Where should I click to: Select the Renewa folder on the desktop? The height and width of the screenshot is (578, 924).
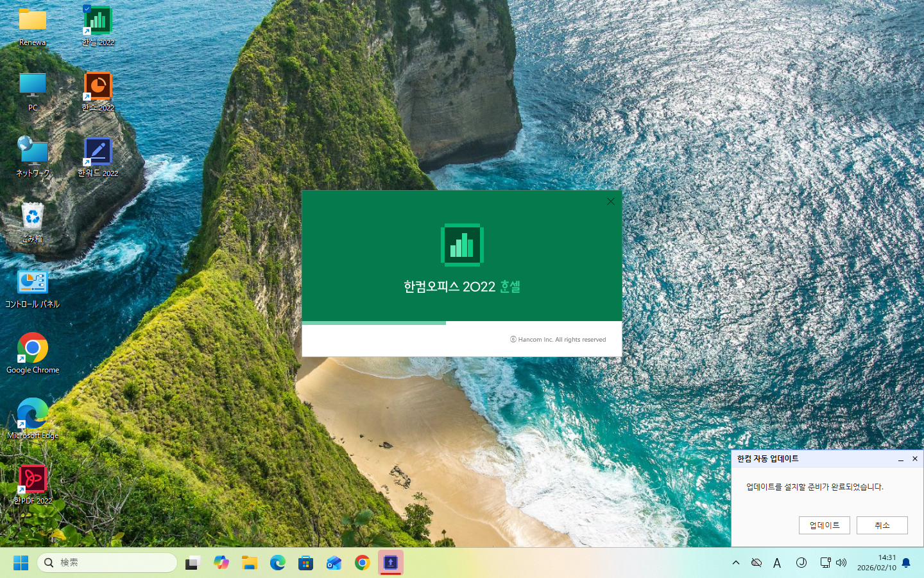[33, 23]
